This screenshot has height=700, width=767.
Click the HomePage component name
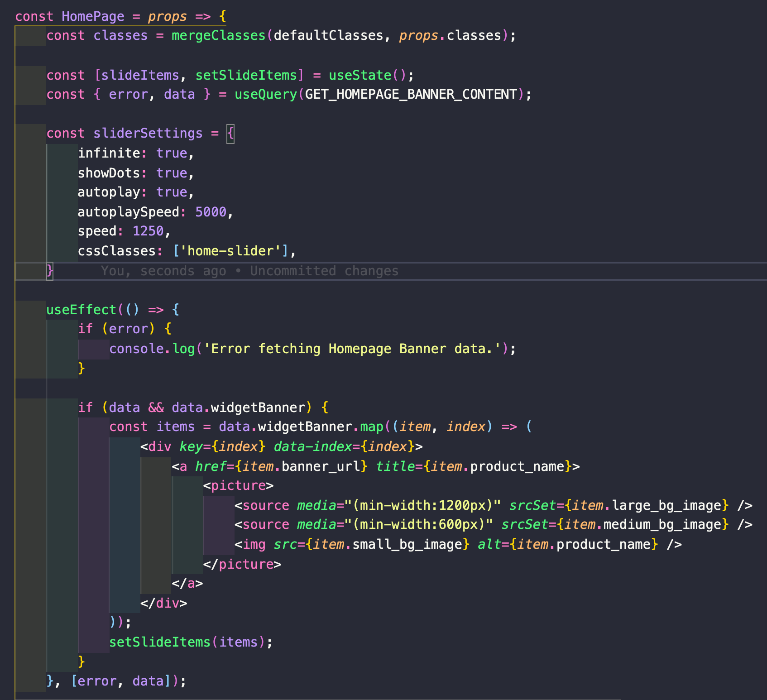(x=92, y=16)
